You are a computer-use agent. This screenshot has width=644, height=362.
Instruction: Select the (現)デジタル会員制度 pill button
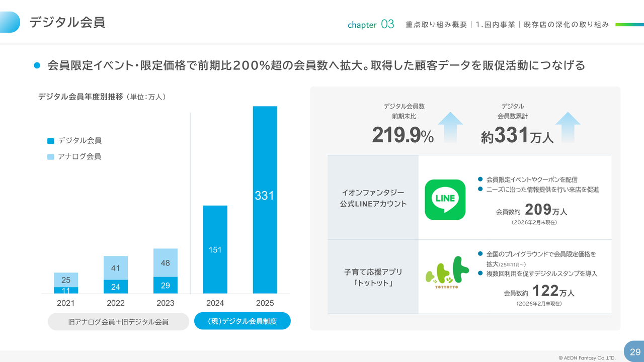[x=243, y=321]
